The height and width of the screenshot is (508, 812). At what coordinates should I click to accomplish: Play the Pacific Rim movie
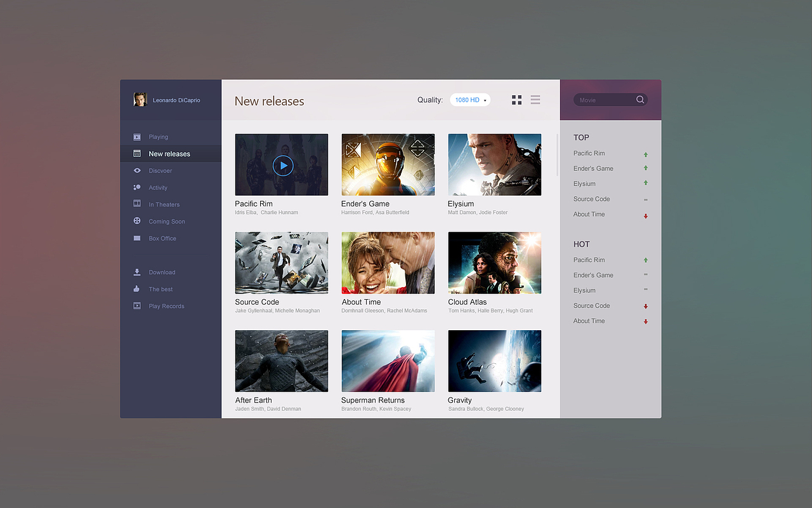point(283,166)
